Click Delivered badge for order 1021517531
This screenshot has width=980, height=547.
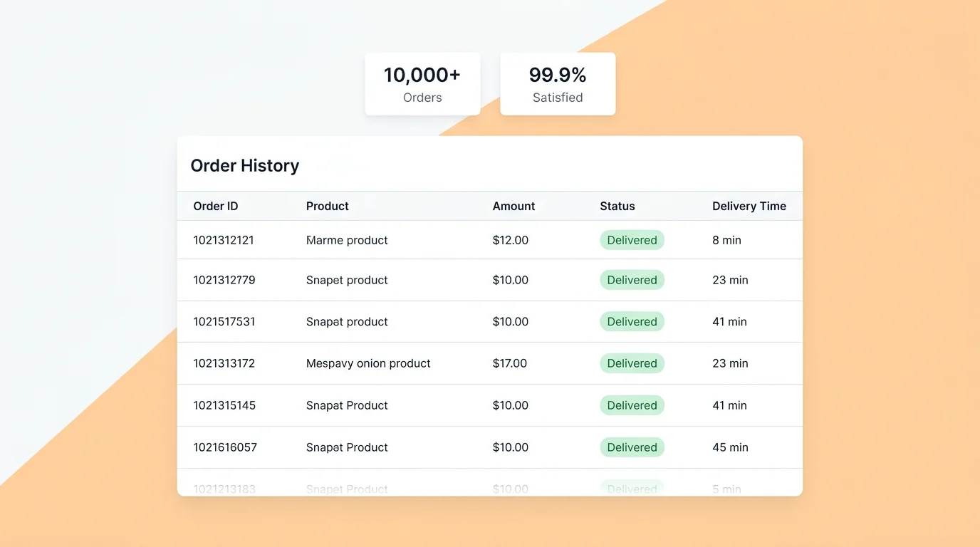632,321
